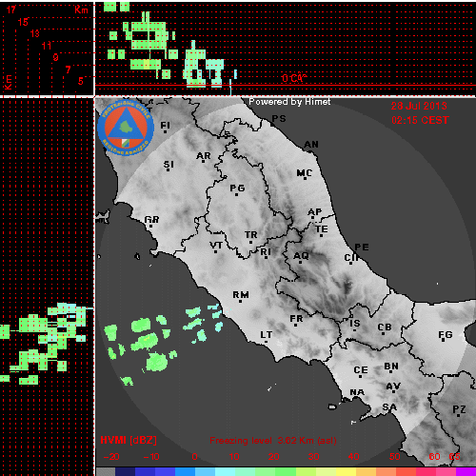Click the PG city label
Screen dimensions: 476x476
(x=237, y=188)
